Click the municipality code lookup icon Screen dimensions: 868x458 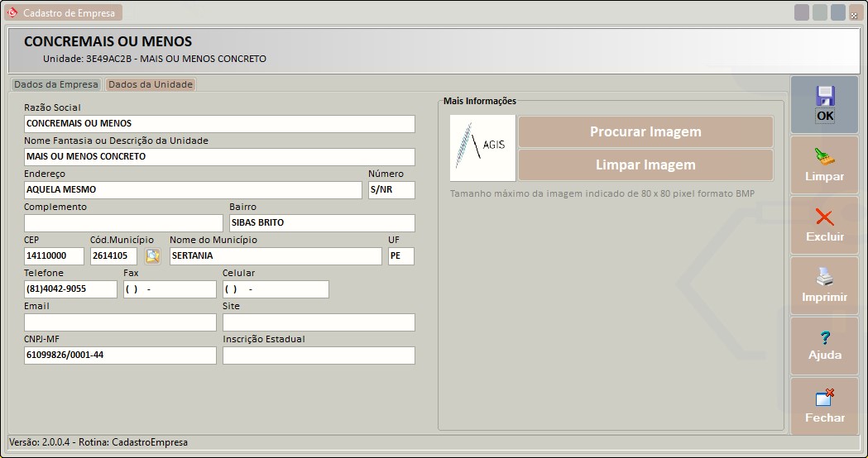click(x=153, y=256)
